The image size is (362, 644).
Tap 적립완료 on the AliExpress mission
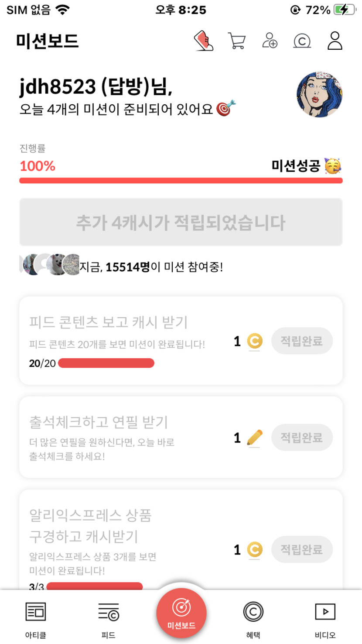click(302, 549)
